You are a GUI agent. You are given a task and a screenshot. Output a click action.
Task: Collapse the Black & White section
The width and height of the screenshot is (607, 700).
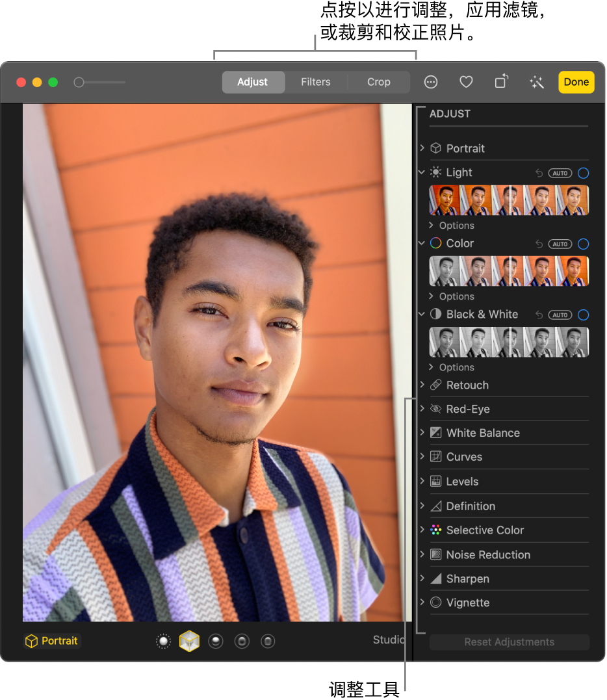(x=422, y=314)
